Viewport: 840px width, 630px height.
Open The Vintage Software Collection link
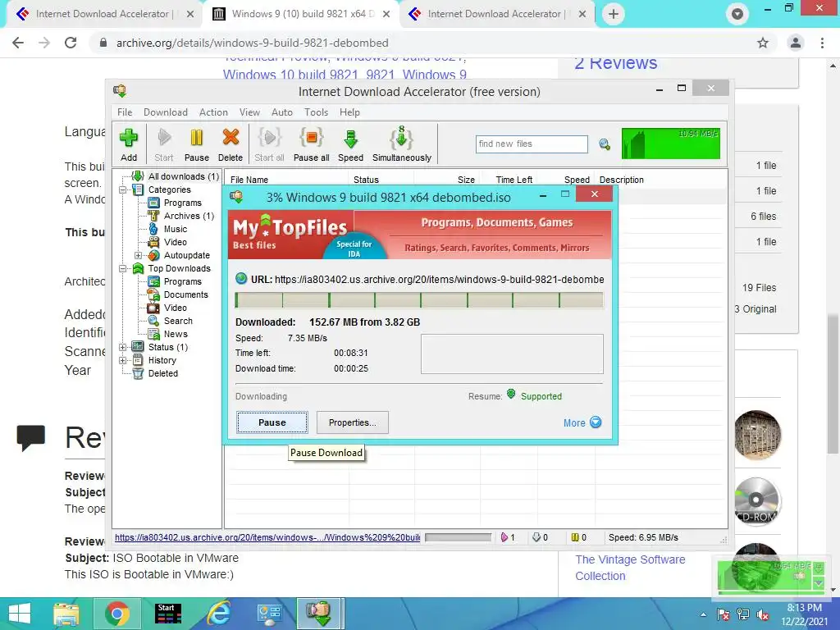(x=630, y=568)
